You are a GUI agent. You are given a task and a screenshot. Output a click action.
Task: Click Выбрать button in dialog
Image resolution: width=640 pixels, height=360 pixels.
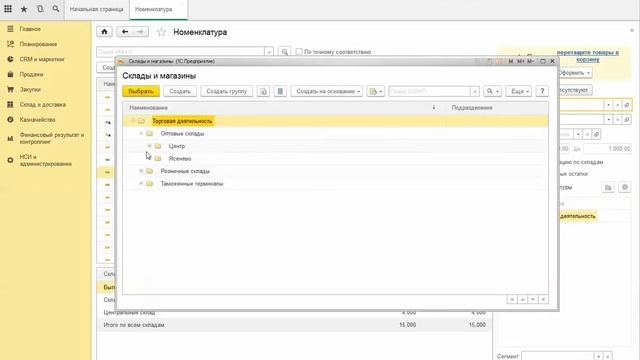pos(141,91)
